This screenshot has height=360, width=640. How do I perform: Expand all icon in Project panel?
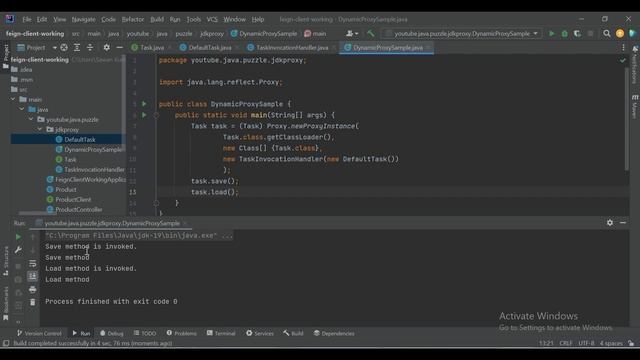[77, 48]
